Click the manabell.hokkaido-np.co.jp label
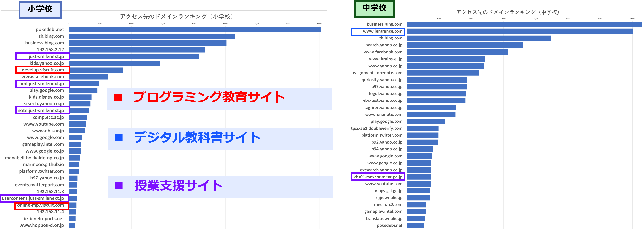Viewport: 644px width, 231px height. tap(34, 158)
